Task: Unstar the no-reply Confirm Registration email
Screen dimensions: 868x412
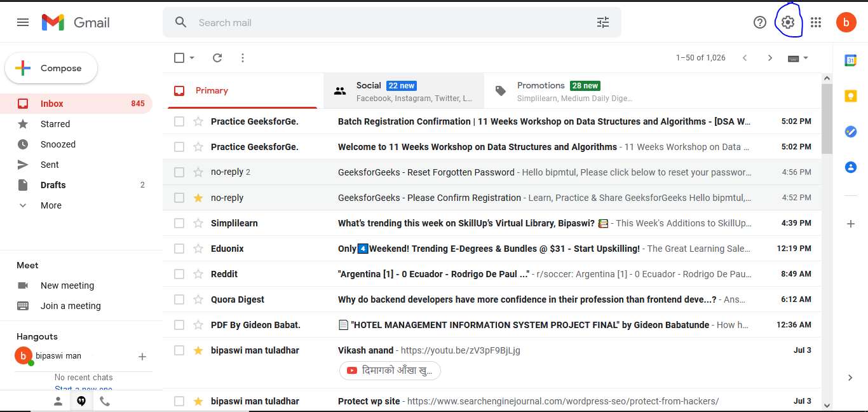Action: click(198, 198)
